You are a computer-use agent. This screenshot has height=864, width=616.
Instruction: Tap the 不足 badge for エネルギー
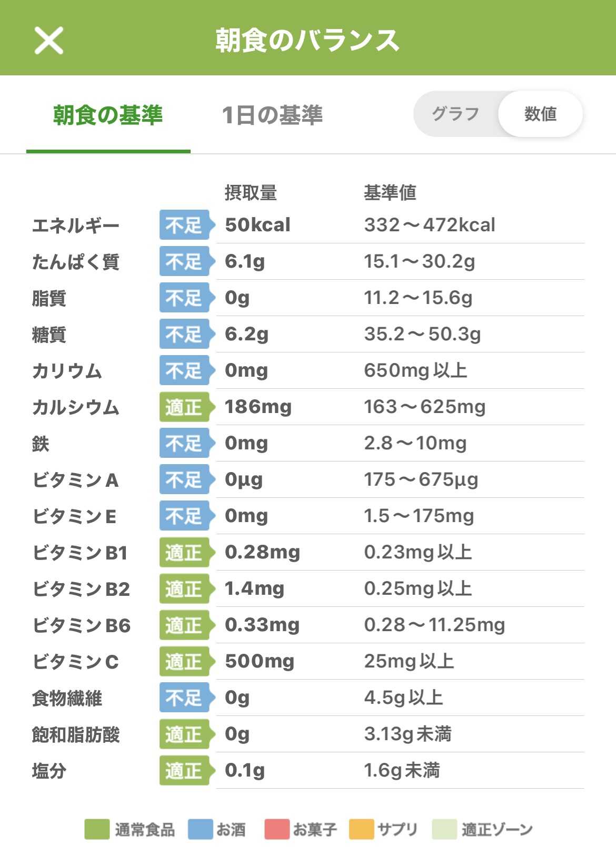[185, 225]
